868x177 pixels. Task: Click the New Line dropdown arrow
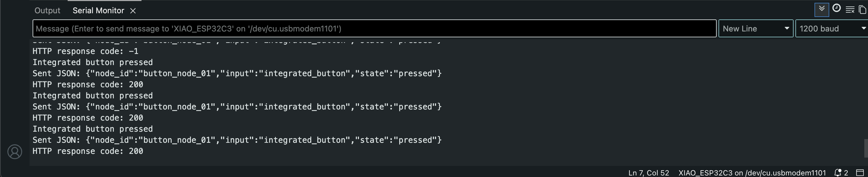click(787, 28)
